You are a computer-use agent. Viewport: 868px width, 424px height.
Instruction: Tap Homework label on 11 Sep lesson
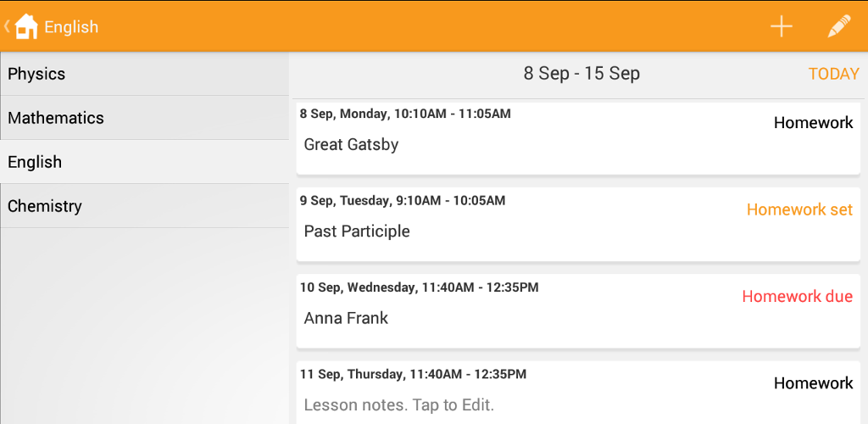813,383
